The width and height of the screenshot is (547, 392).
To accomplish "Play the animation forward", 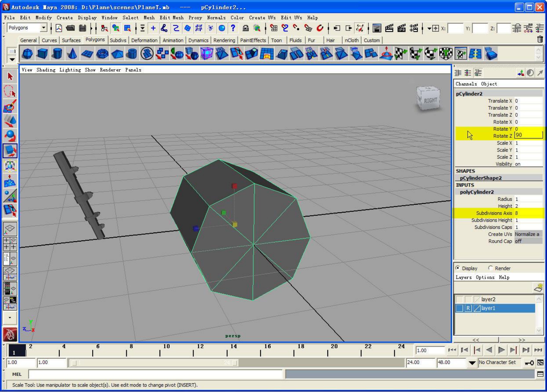I will pos(501,350).
